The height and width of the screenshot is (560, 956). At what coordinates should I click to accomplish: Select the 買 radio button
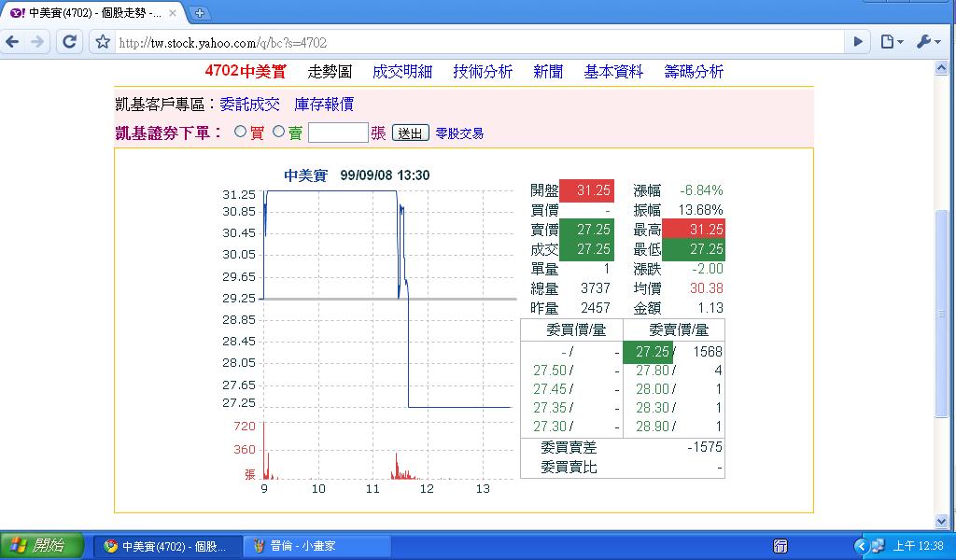[240, 131]
